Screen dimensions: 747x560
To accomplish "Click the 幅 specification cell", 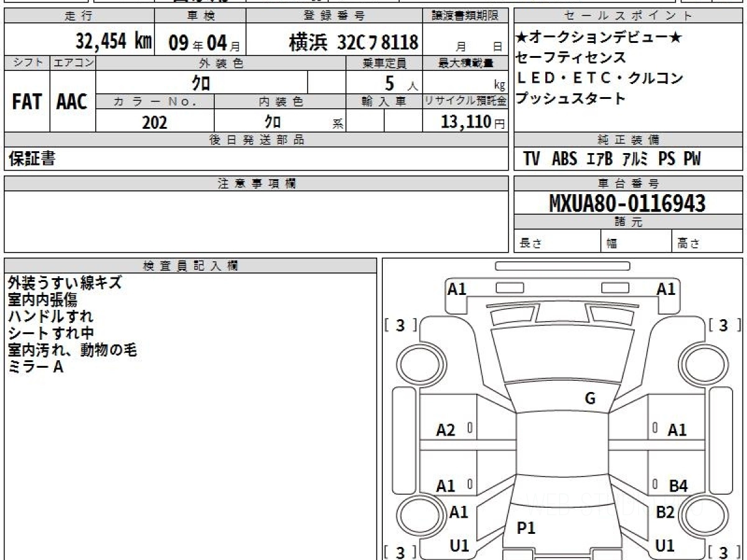I will click(636, 241).
